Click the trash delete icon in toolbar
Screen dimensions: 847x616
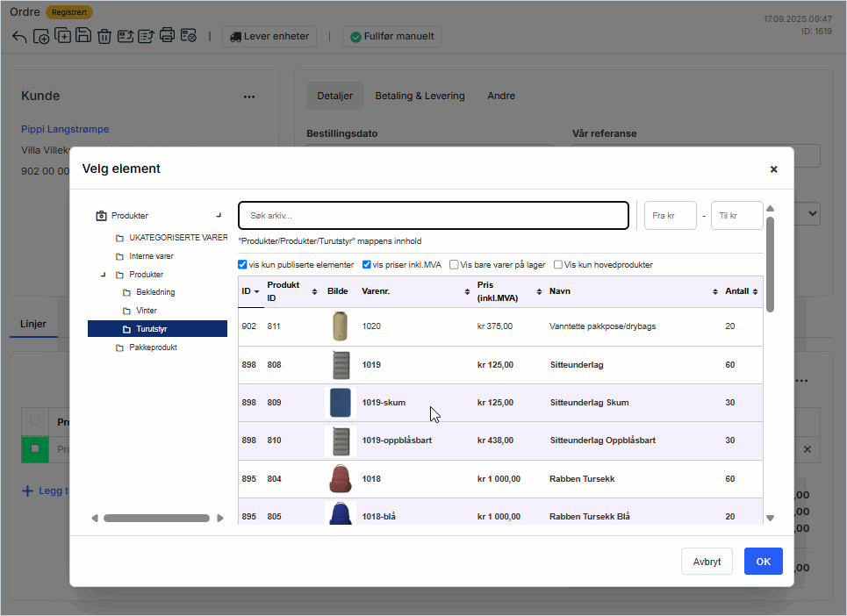pos(104,36)
